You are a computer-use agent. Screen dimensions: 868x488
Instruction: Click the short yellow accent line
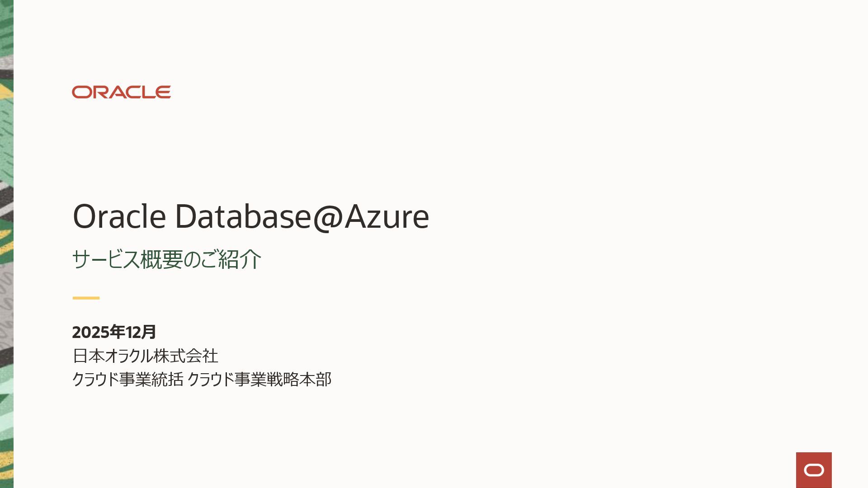pos(86,298)
